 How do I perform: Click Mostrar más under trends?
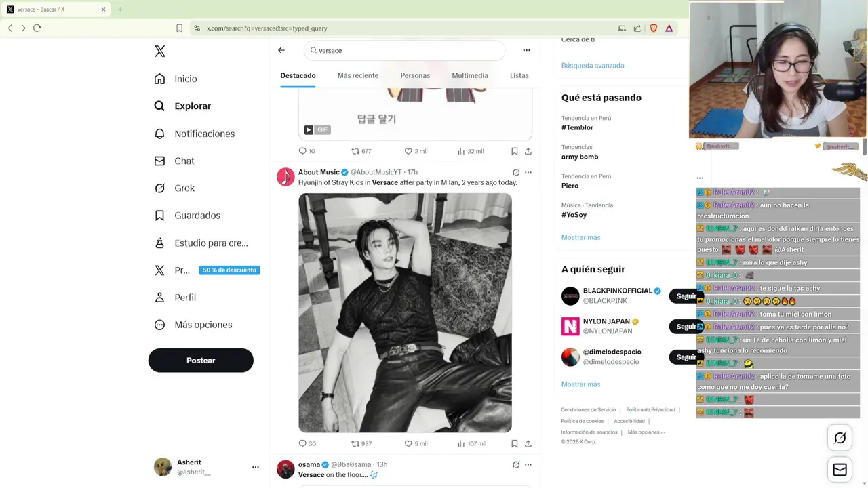(x=580, y=237)
